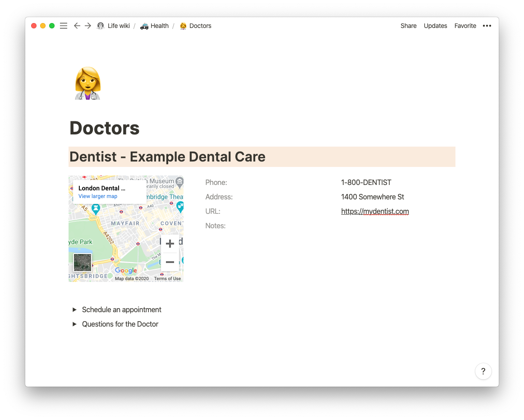The image size is (524, 420).
Task: Click the British Museum map marker
Action: tap(180, 182)
